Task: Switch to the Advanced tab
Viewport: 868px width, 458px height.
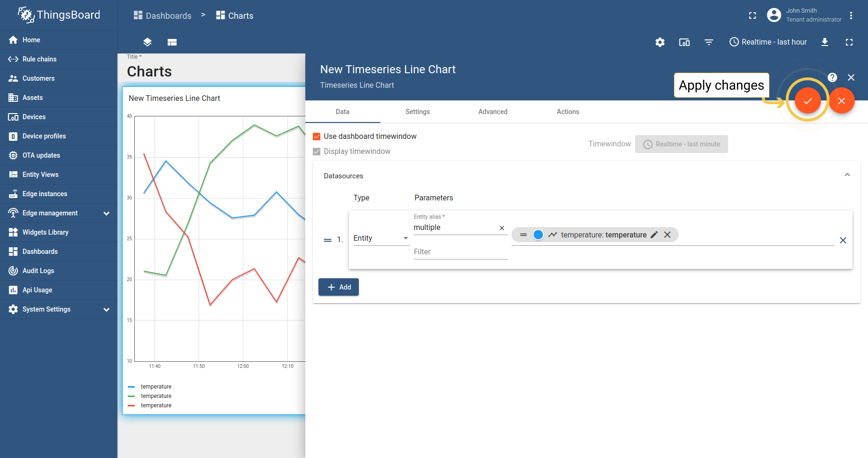Action: click(493, 112)
